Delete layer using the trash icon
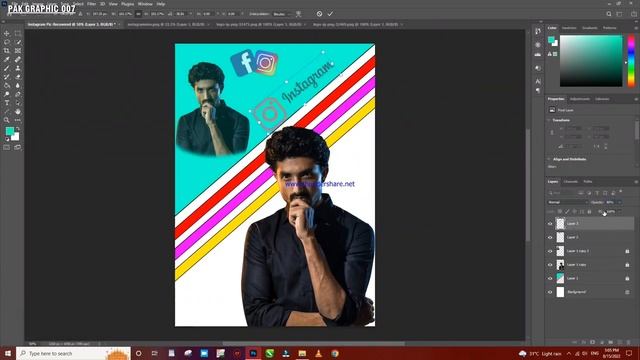 629,342
